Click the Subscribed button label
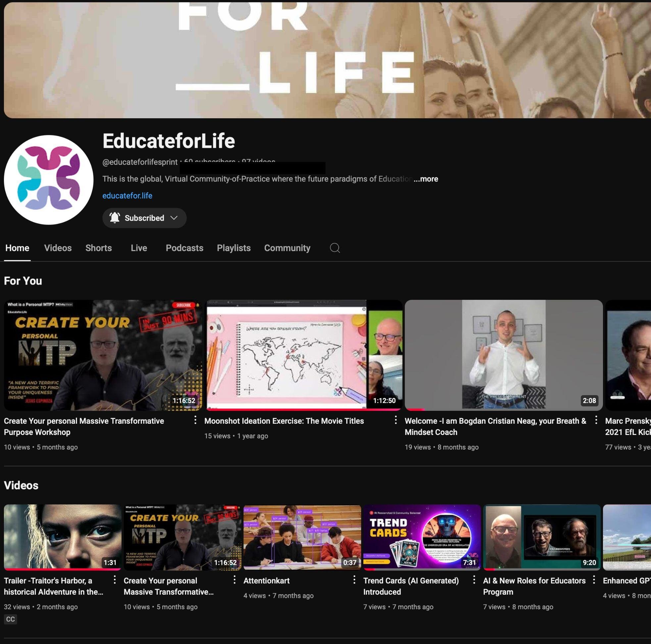 click(x=144, y=218)
